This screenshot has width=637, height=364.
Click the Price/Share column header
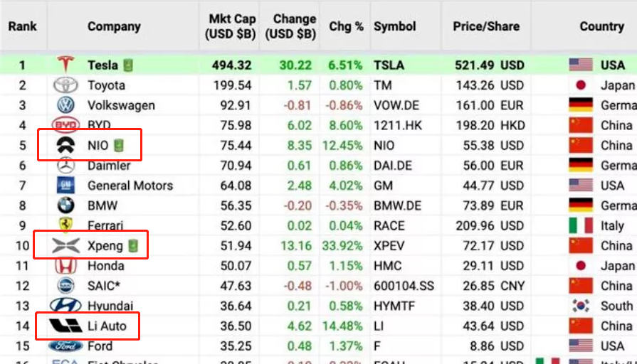tap(486, 26)
